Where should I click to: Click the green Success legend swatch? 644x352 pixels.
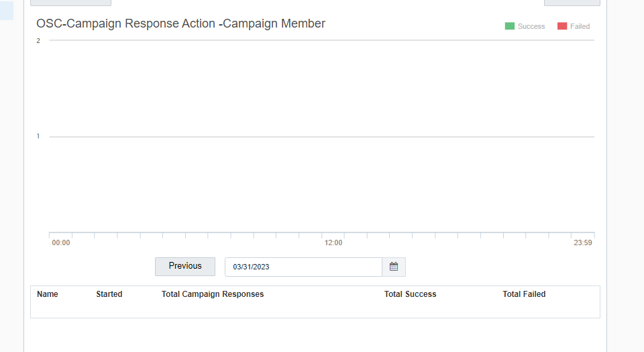coord(510,26)
